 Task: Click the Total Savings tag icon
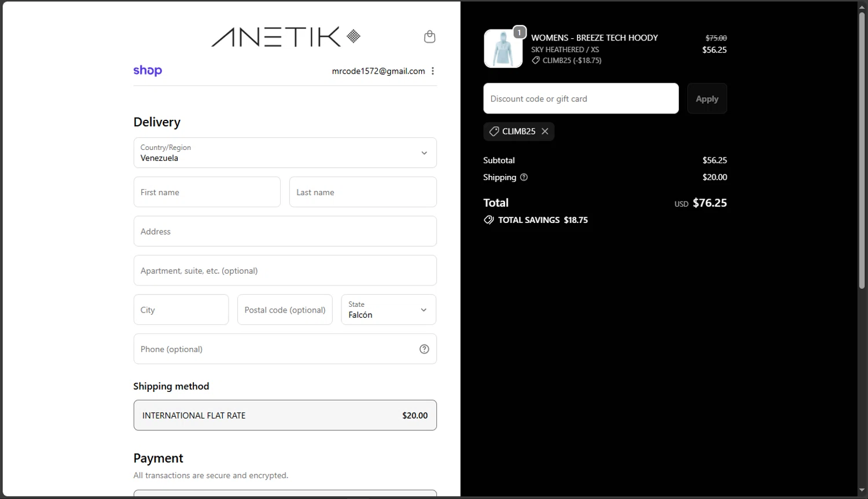click(x=489, y=220)
